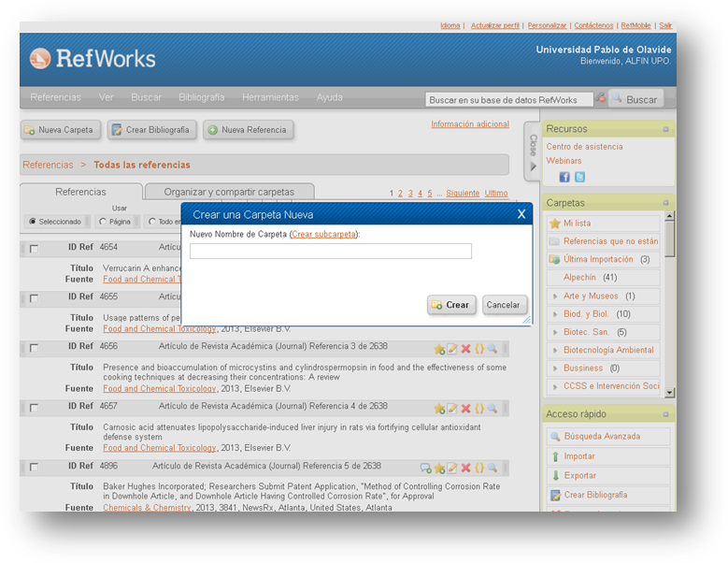Screen dimensions: 728x563
Task: Star reference 4896 as favorite
Action: [x=439, y=468]
